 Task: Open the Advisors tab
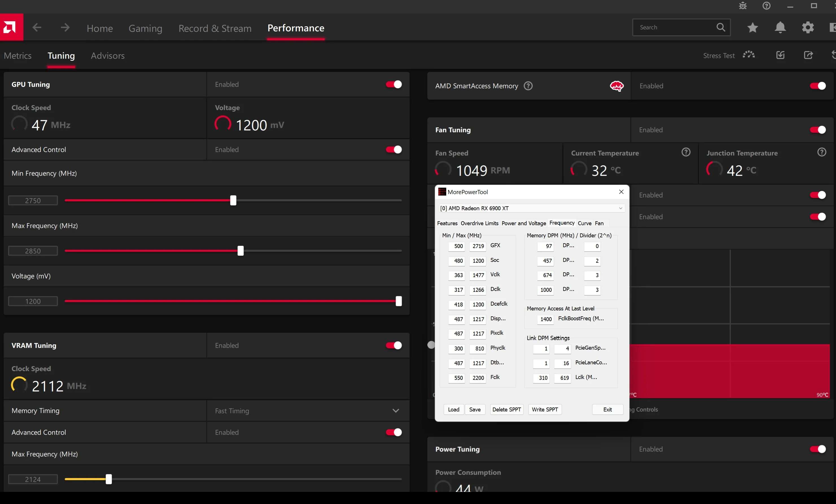point(108,56)
